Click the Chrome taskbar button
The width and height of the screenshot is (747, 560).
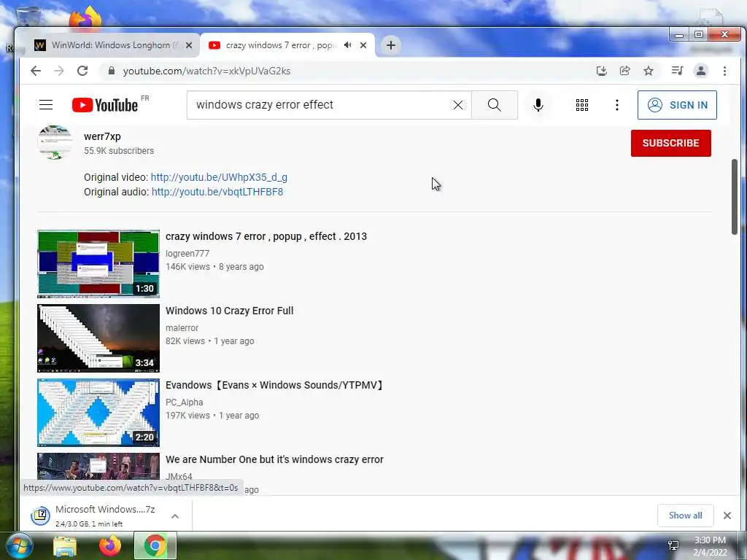click(155, 545)
